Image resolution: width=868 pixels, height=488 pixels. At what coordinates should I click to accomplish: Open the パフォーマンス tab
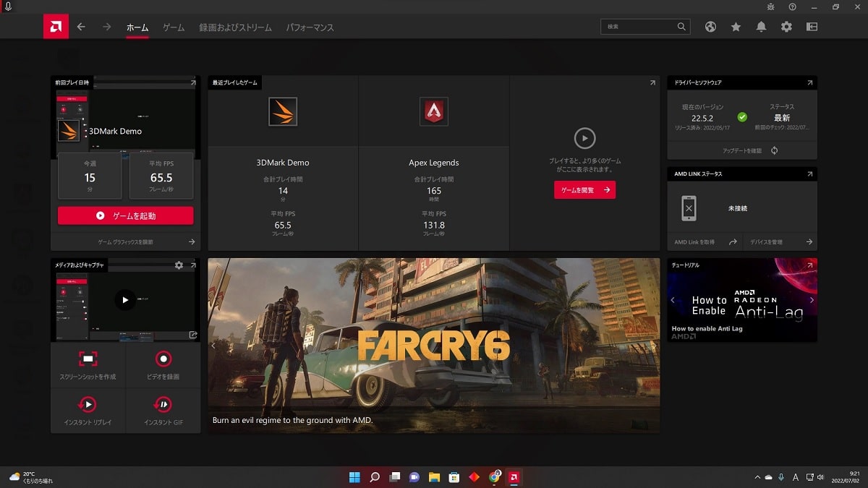click(x=310, y=27)
